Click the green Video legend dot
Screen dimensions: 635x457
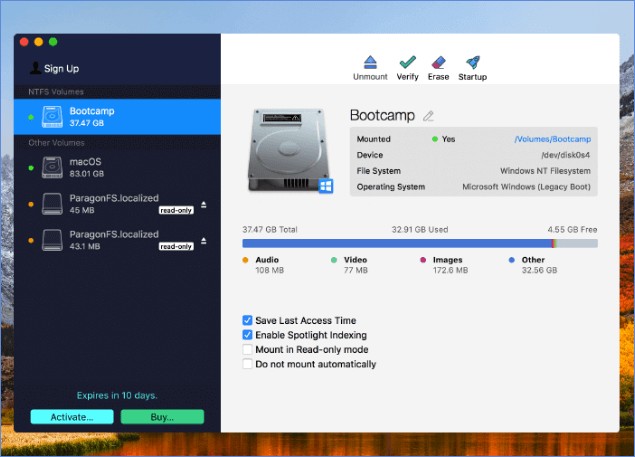pyautogui.click(x=334, y=260)
